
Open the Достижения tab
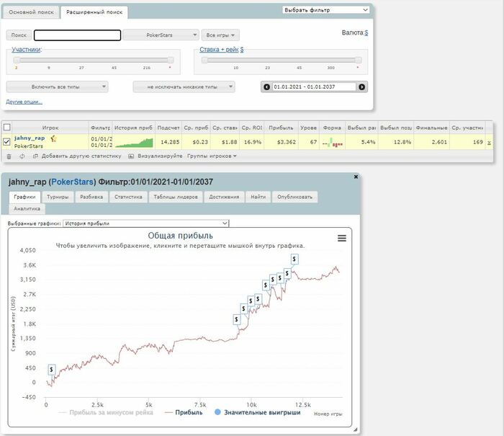(x=224, y=197)
